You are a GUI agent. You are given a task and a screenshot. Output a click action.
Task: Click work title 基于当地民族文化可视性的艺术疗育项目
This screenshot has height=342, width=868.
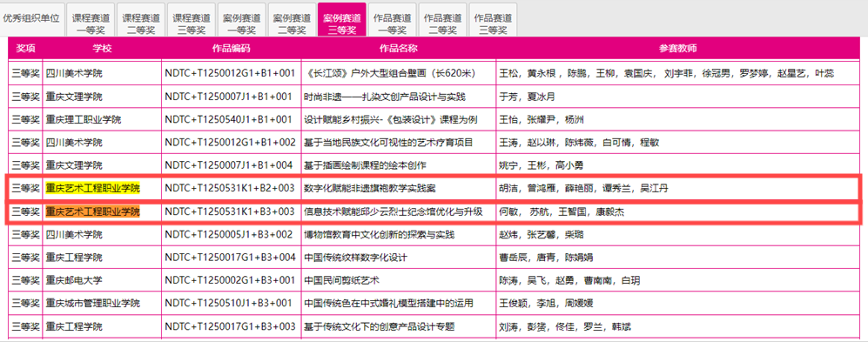tap(388, 143)
